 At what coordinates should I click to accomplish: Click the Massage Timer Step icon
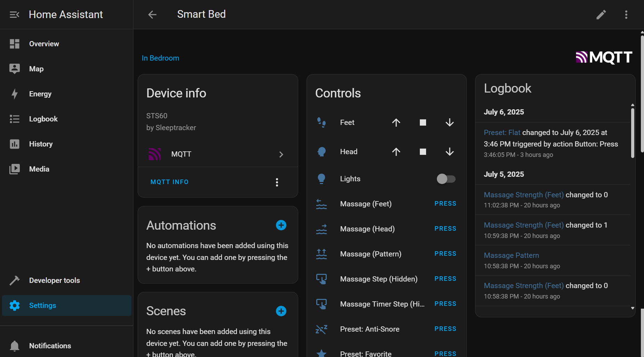click(x=321, y=304)
